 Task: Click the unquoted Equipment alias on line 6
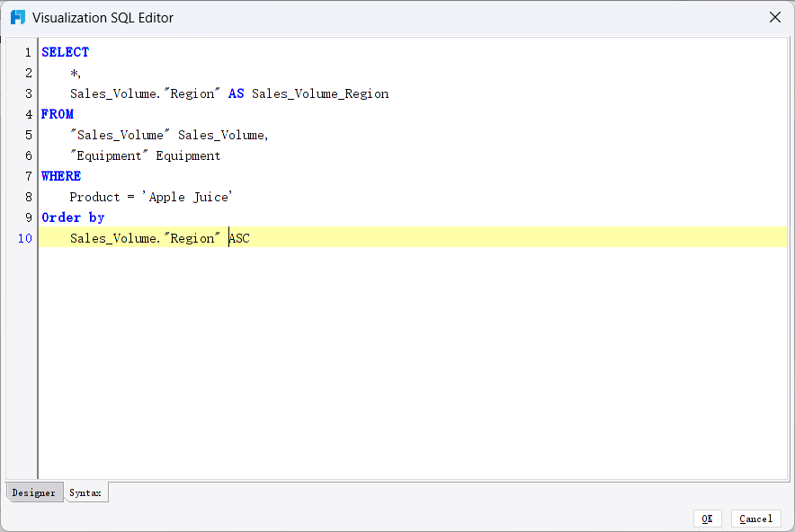(188, 155)
